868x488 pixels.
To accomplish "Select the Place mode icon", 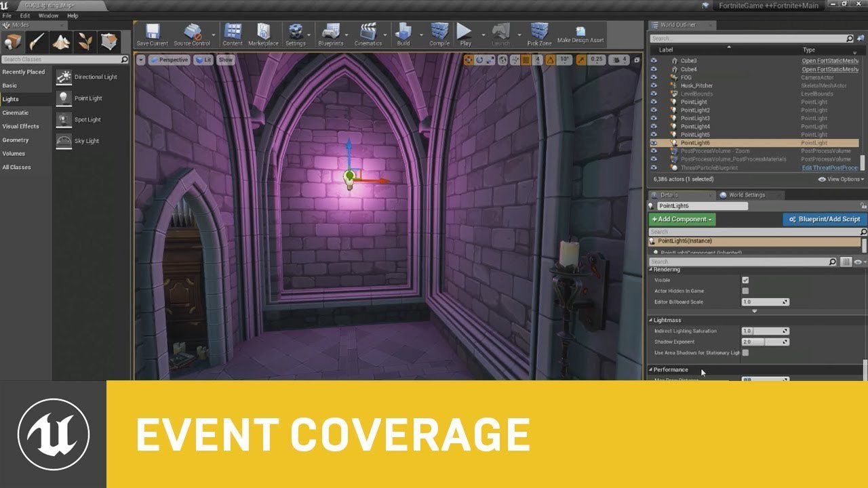I will click(x=13, y=42).
